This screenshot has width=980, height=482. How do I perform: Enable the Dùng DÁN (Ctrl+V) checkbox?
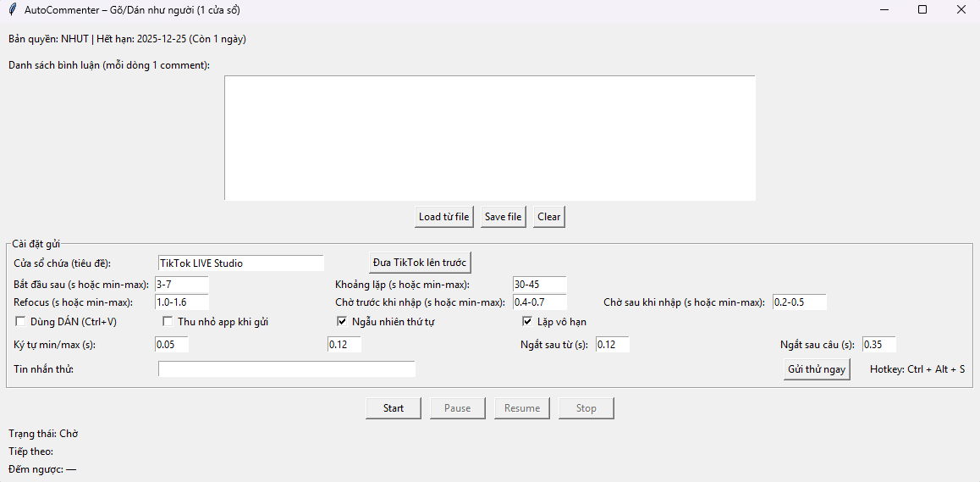click(20, 322)
